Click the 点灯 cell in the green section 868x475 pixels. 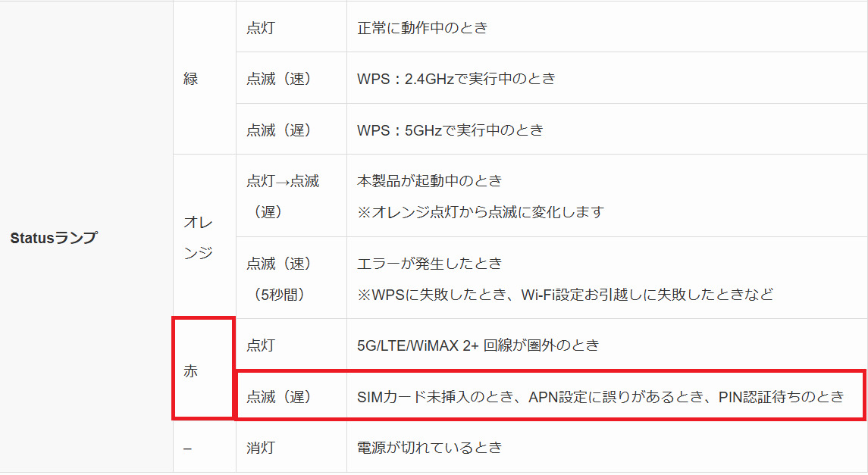tap(291, 27)
